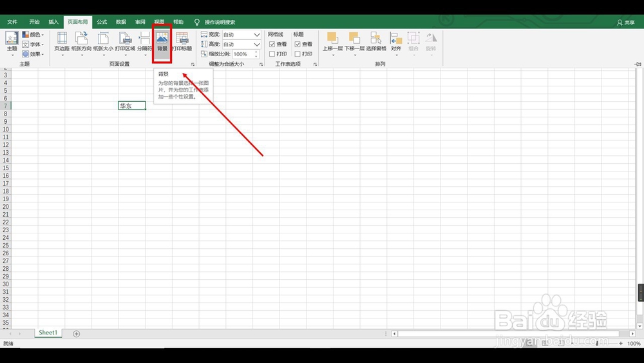Switch to the 审阅 review tab

click(140, 22)
